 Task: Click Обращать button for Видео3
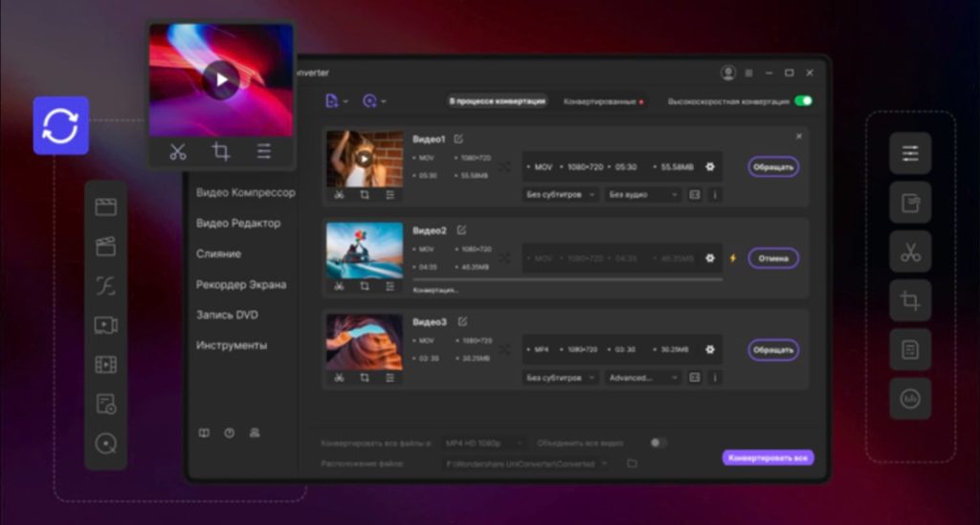(773, 350)
